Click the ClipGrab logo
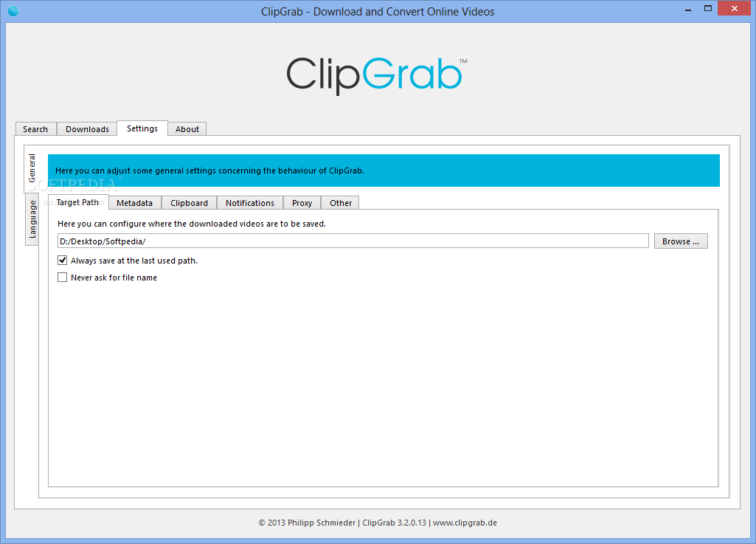The height and width of the screenshot is (544, 756). (x=377, y=75)
